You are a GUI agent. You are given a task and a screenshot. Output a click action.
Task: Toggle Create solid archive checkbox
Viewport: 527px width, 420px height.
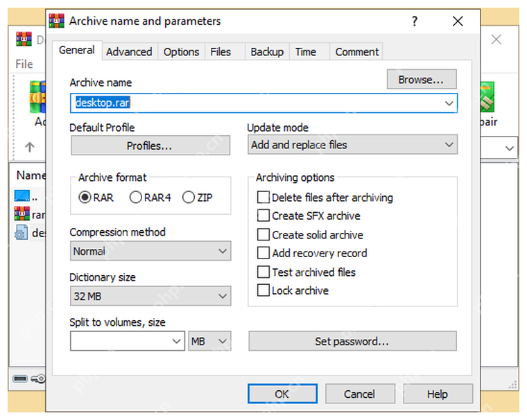click(x=263, y=234)
